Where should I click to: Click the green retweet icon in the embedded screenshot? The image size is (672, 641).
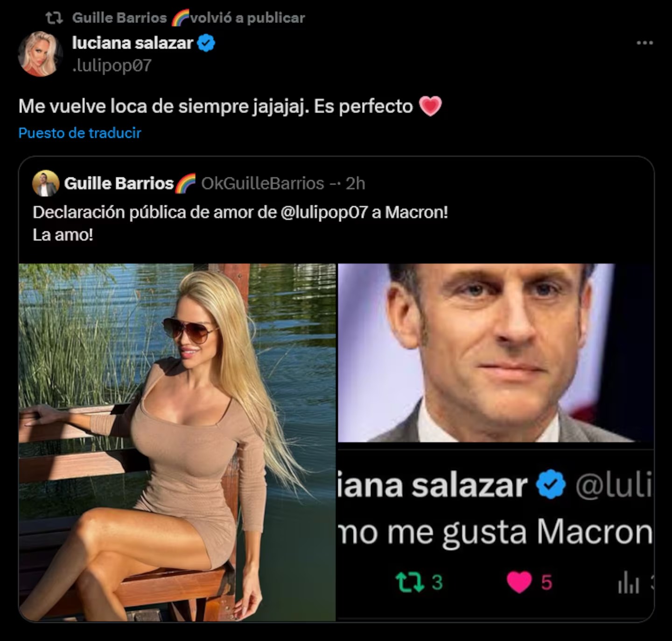pyautogui.click(x=409, y=582)
